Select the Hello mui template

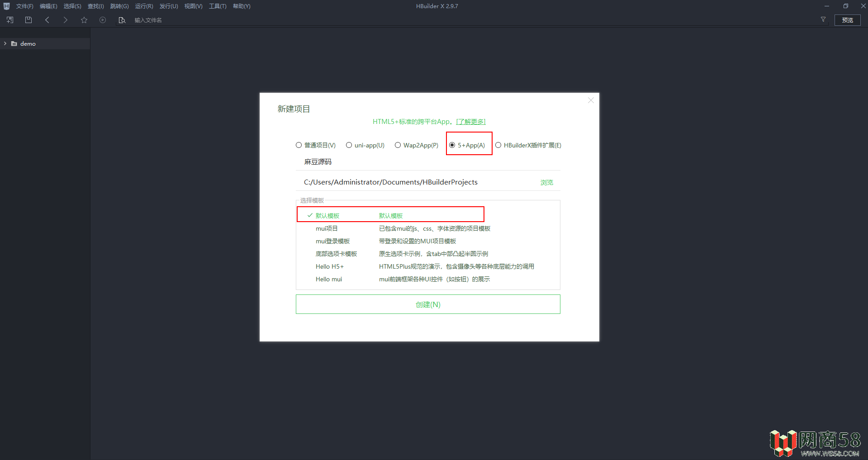428,279
